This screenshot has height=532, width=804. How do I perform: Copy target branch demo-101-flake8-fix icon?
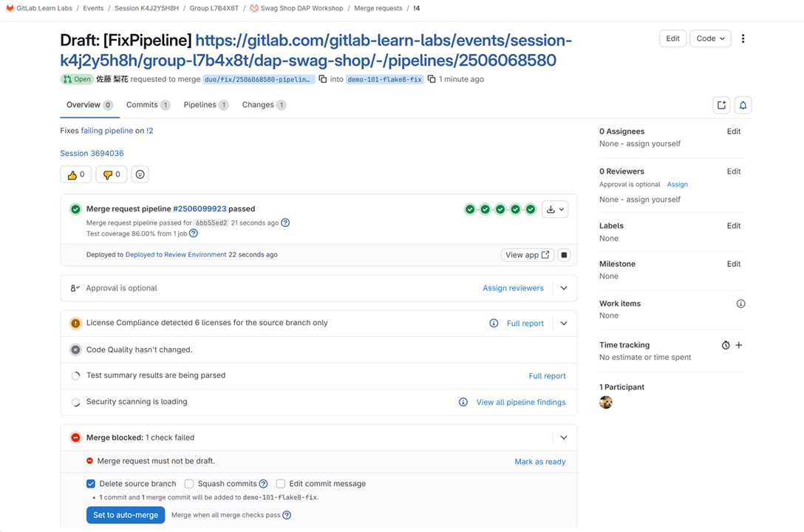point(432,79)
